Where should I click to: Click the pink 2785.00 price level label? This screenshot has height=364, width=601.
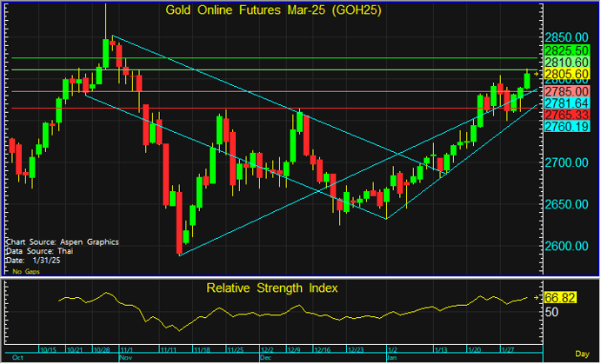[x=567, y=91]
